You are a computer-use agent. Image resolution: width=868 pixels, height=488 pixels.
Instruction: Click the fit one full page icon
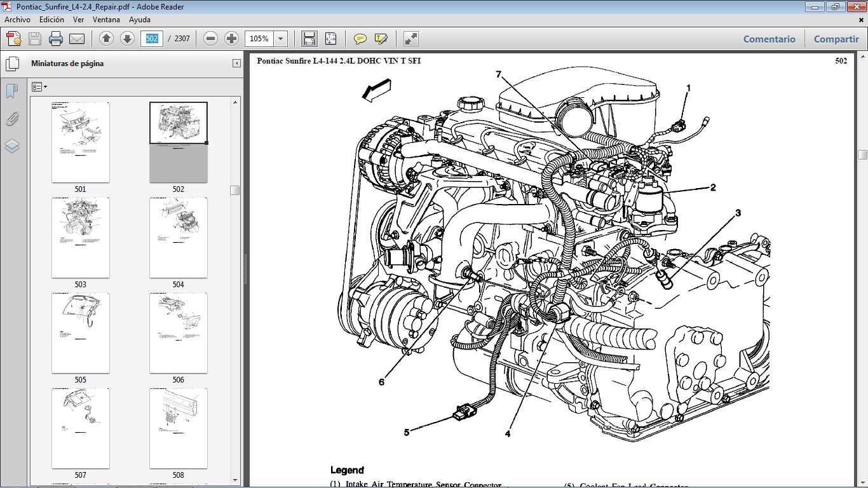click(330, 39)
